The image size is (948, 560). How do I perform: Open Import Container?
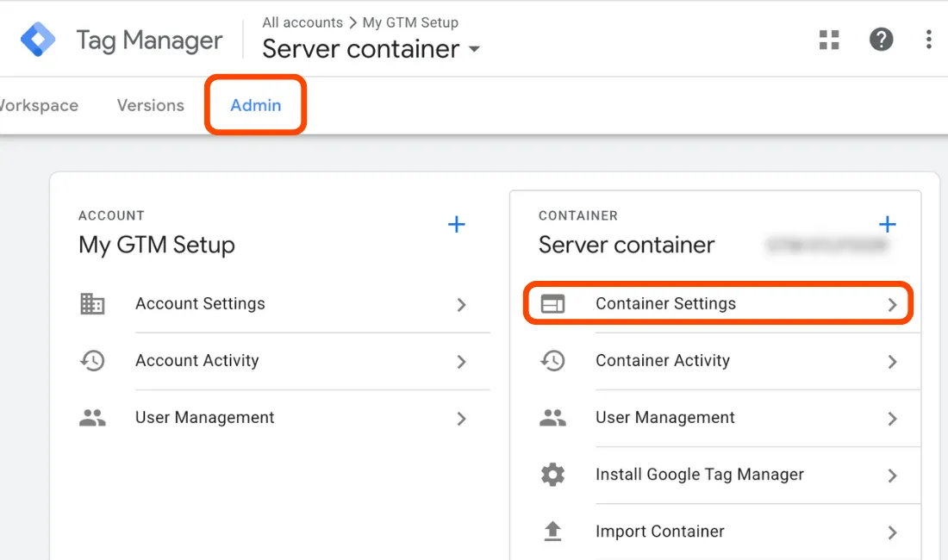[x=659, y=532]
